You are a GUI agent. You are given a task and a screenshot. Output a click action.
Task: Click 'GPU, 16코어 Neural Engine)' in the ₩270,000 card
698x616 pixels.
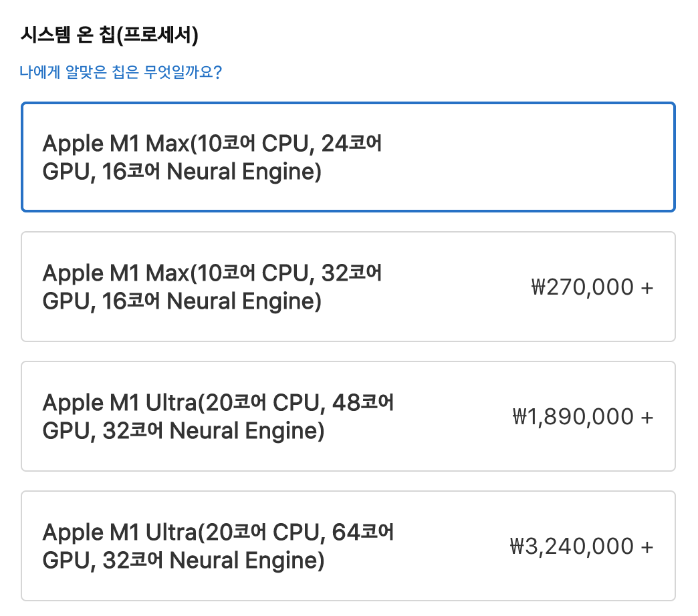click(182, 301)
